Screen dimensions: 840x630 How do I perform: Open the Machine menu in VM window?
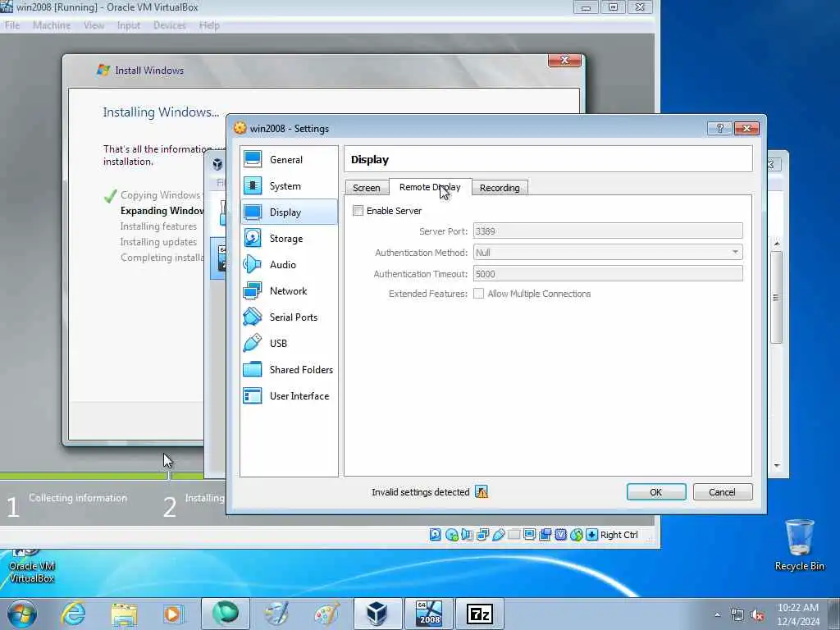click(x=52, y=25)
